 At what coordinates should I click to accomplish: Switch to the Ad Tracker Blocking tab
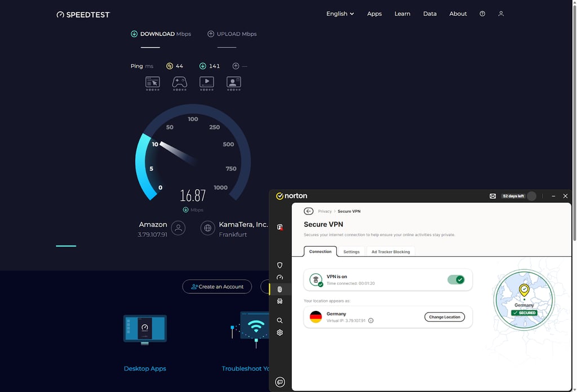coord(390,252)
